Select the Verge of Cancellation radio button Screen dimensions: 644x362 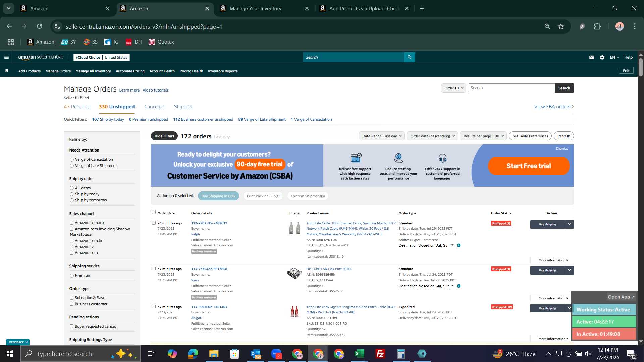pos(71,160)
